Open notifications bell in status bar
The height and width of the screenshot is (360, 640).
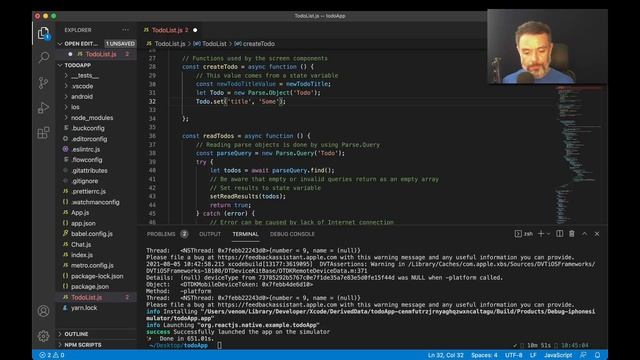tap(598, 355)
